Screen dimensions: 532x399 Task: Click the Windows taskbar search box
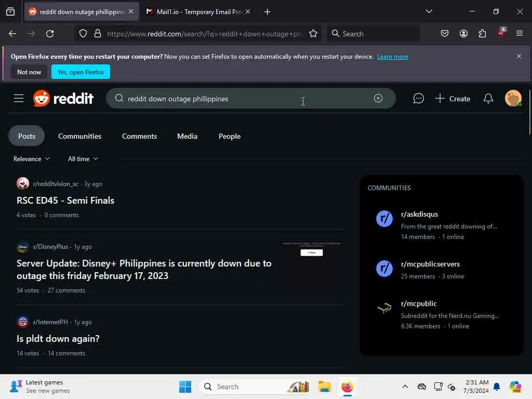(x=255, y=387)
